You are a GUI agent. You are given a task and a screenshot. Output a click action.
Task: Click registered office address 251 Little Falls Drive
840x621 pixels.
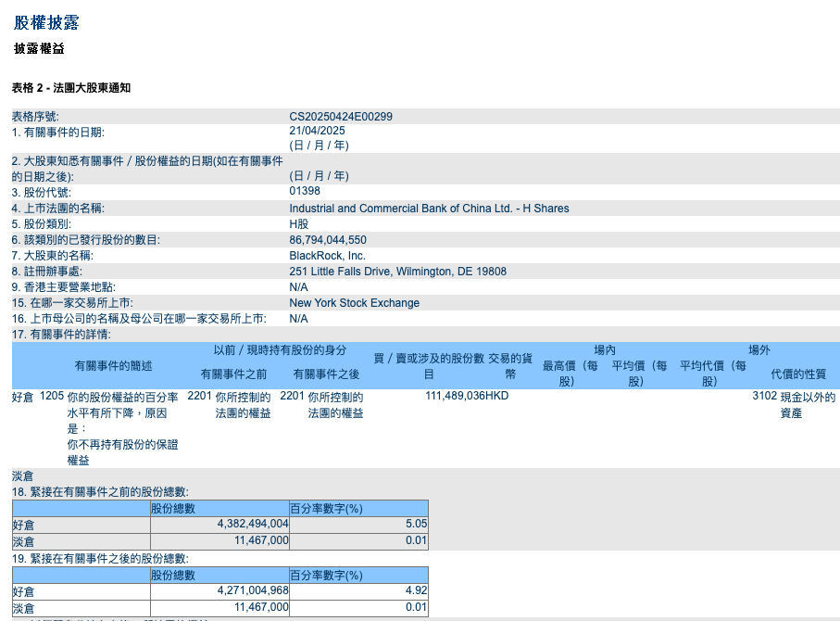coord(398,272)
